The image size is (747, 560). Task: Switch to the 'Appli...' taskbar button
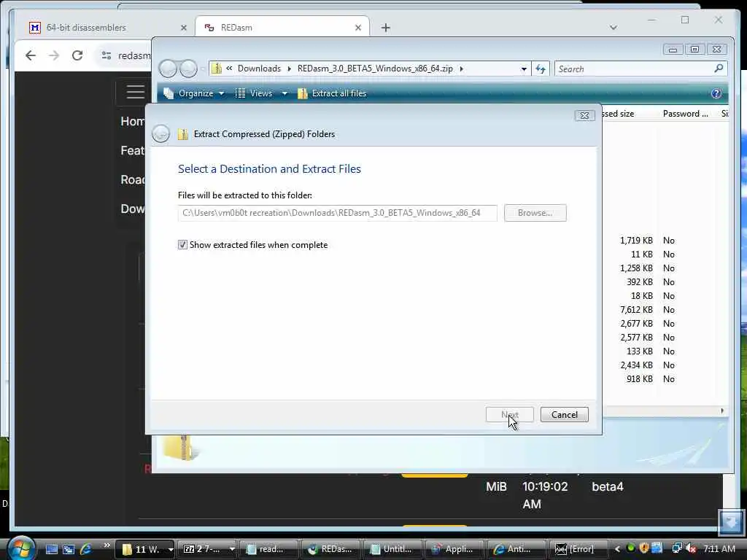pyautogui.click(x=454, y=549)
